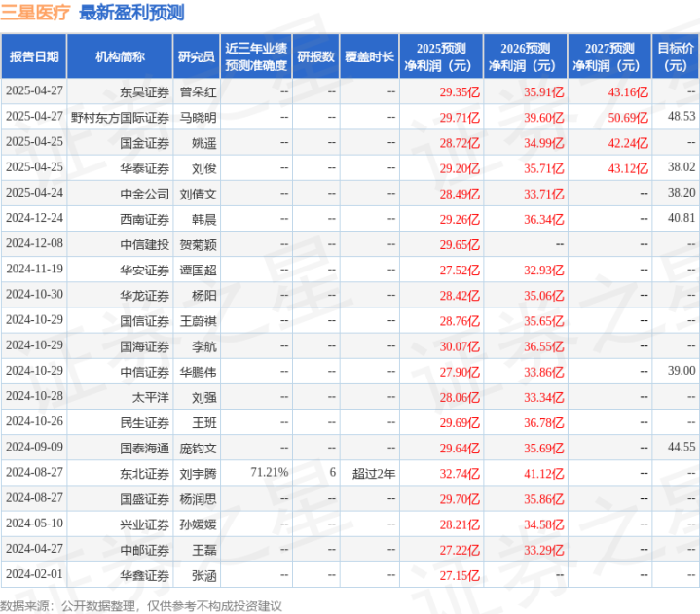Click researcher name 刘宇腾
Viewport: 700px width, 614px height.
click(199, 474)
